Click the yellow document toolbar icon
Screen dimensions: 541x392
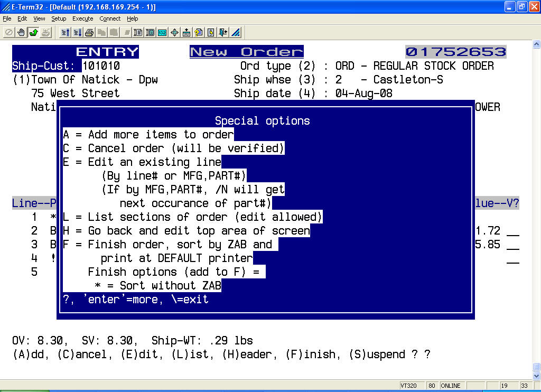click(211, 32)
